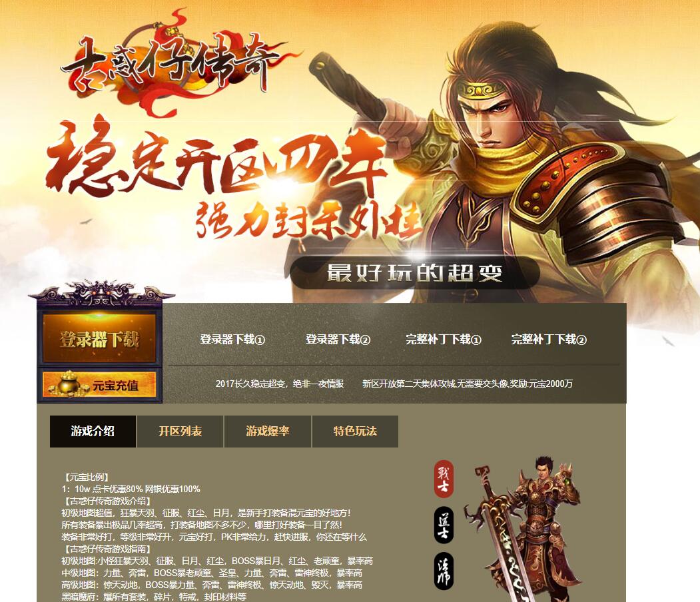Open the 登录器下载① link

[x=232, y=340]
